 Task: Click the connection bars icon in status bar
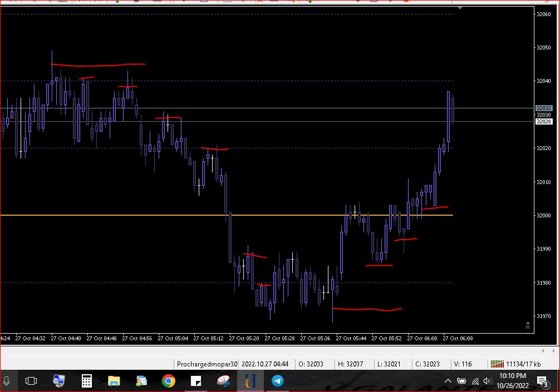[497, 364]
